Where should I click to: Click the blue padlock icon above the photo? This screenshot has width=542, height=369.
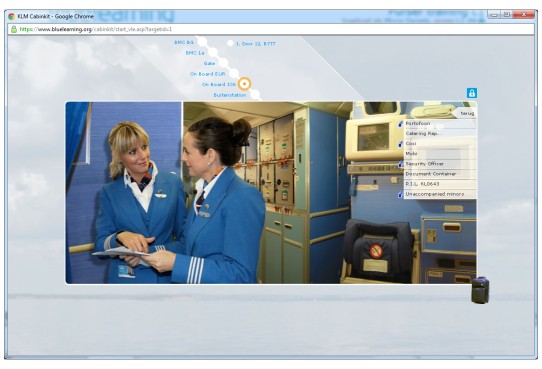point(472,93)
